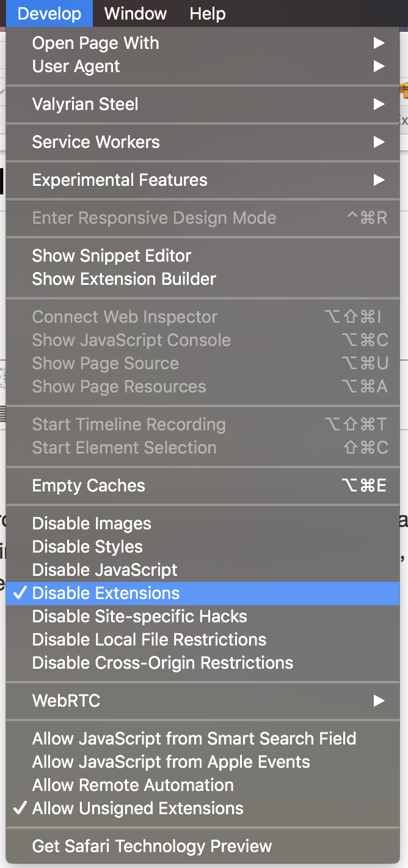Viewport: 408px width, 868px height.
Task: Enable Disable Cross-Origin Restrictions
Action: (x=162, y=663)
